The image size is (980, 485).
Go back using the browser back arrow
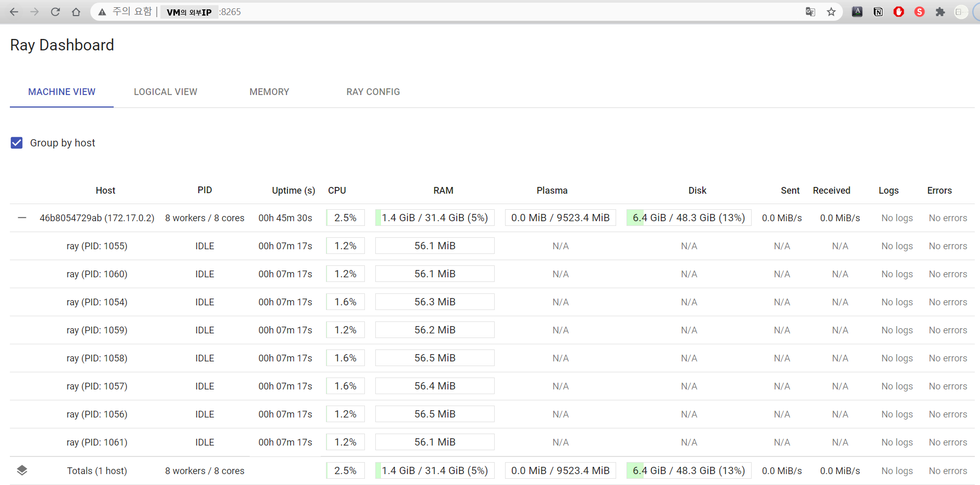14,12
